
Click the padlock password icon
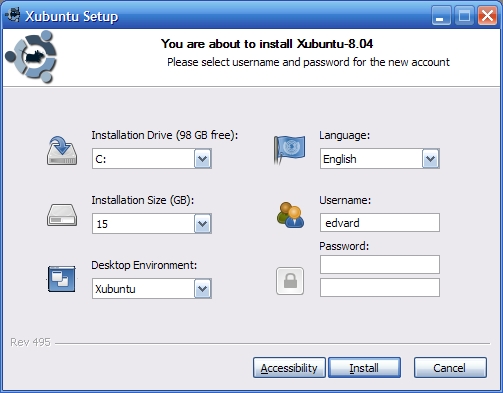(290, 281)
